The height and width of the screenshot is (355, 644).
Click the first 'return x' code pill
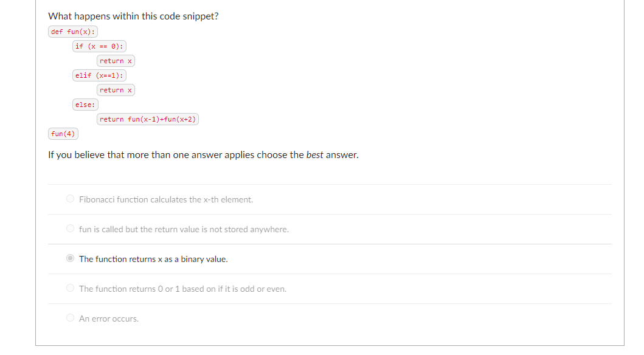[x=116, y=60]
